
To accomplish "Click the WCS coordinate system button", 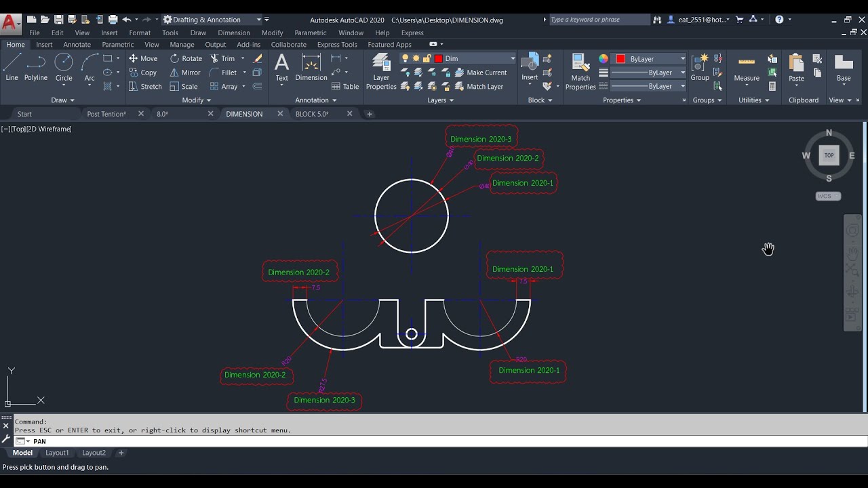I will [x=828, y=197].
